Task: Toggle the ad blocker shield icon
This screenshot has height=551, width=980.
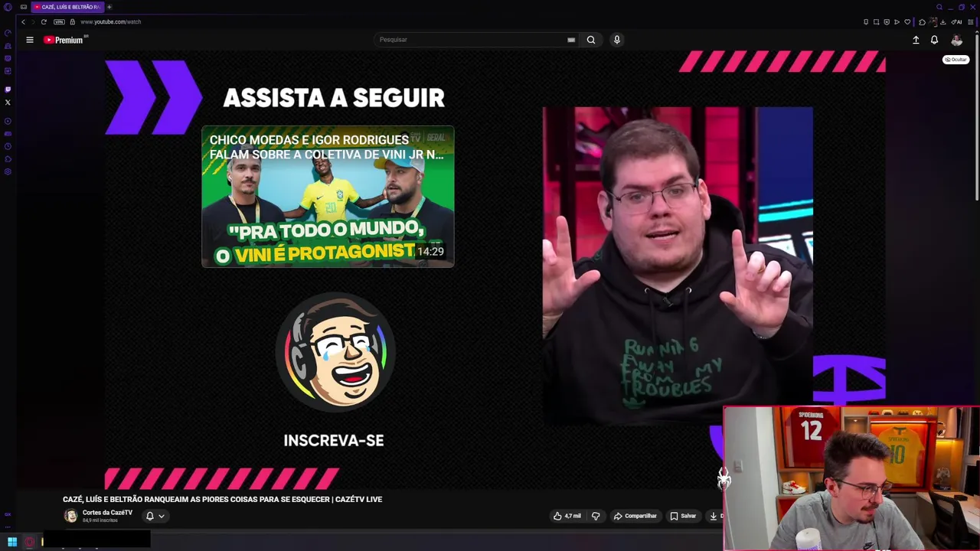Action: tap(887, 22)
